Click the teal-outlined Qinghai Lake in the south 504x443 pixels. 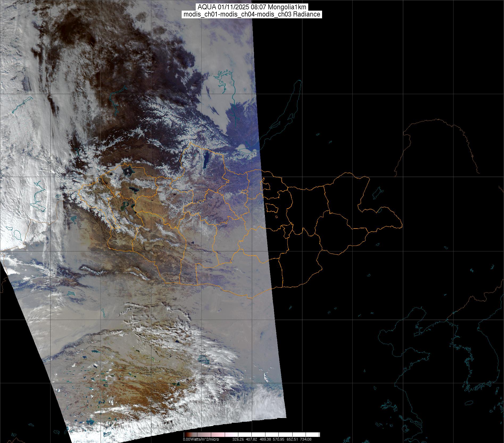(203, 359)
